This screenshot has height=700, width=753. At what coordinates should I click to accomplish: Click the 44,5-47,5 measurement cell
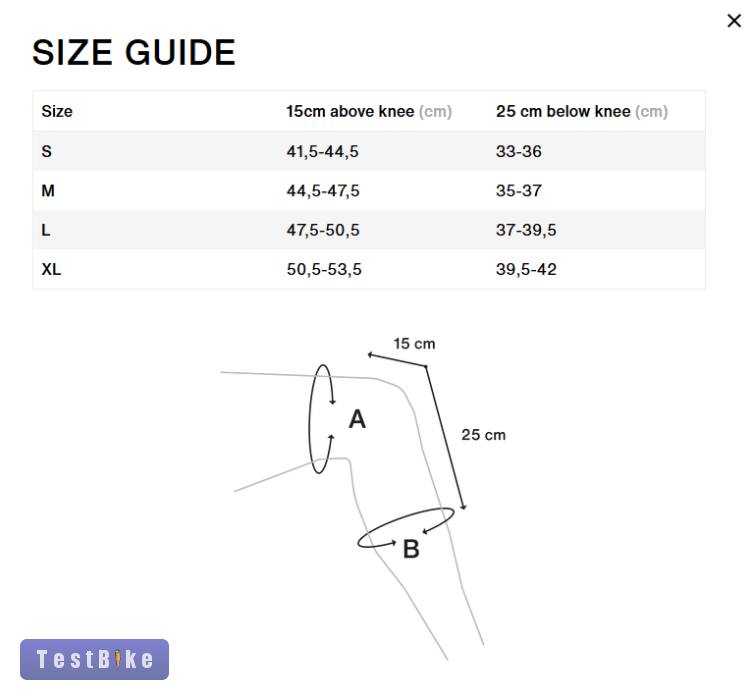(323, 191)
